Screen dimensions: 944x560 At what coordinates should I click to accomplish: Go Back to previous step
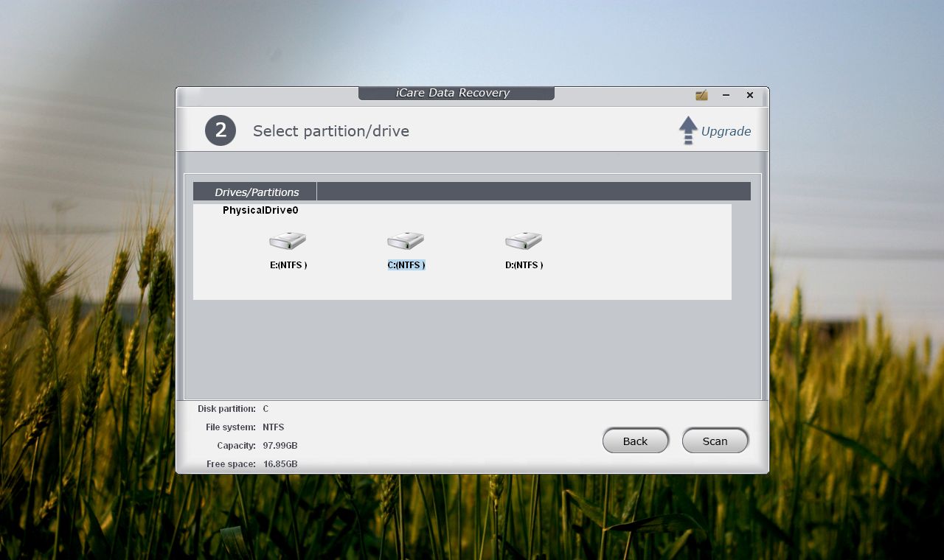pyautogui.click(x=635, y=441)
